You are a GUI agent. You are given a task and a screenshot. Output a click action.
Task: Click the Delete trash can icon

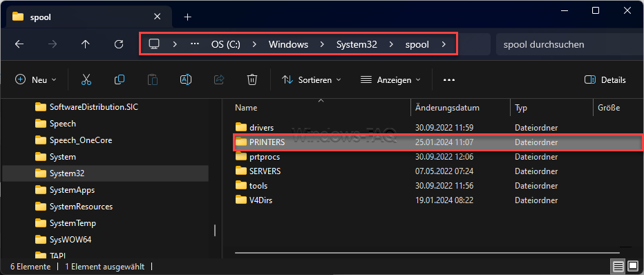pyautogui.click(x=252, y=79)
